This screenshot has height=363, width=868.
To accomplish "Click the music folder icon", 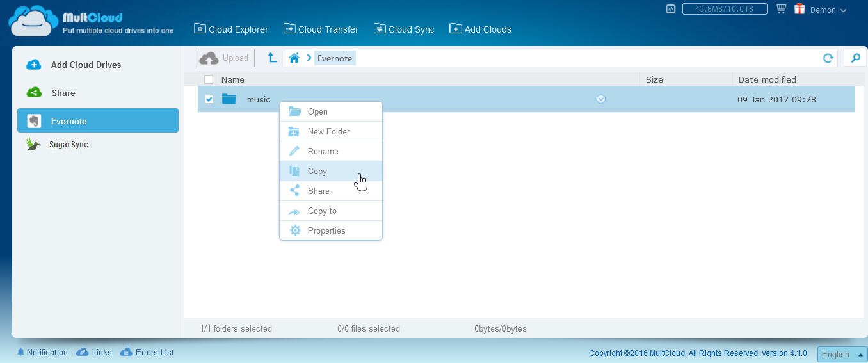I will (229, 99).
